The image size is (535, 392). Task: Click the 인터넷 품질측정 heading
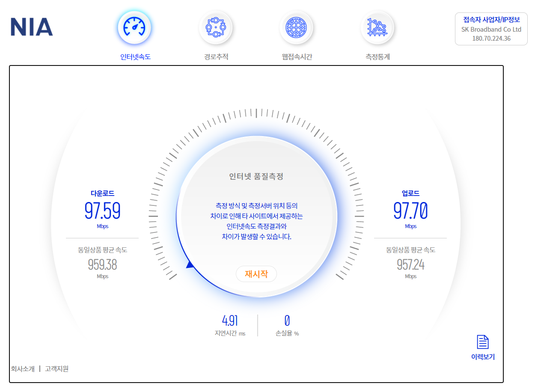click(256, 176)
